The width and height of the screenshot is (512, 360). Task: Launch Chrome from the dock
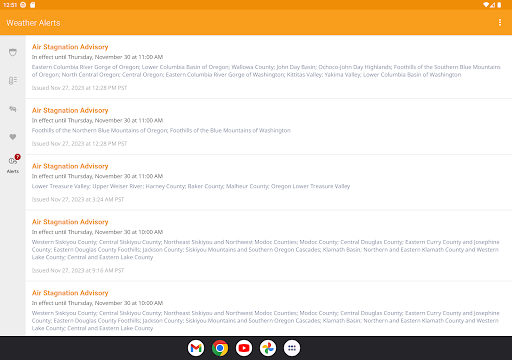(x=220, y=348)
